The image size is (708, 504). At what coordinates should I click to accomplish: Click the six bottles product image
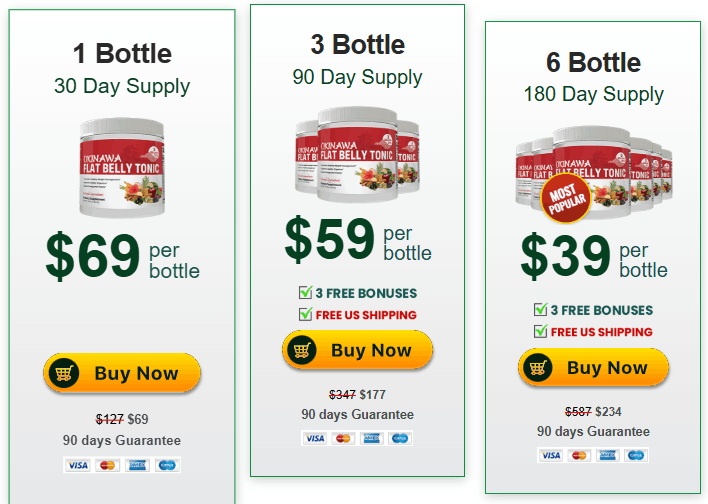tap(594, 166)
